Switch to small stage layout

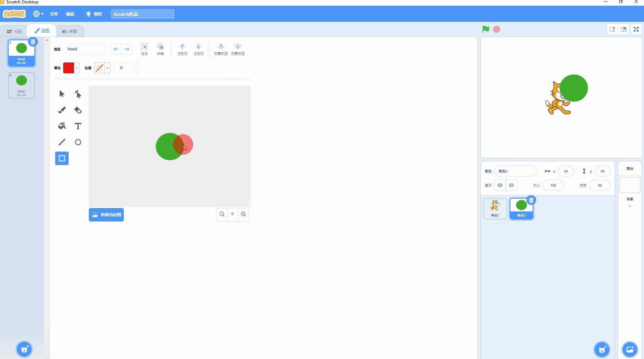pyautogui.click(x=612, y=29)
